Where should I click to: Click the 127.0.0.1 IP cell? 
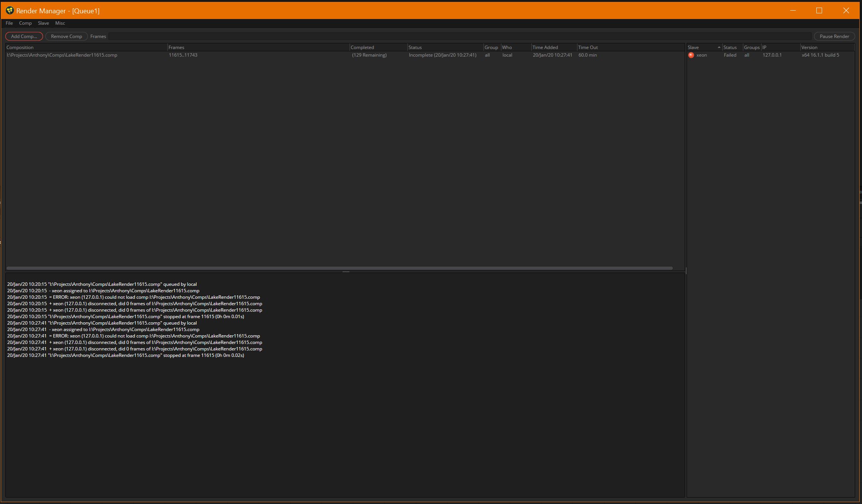[772, 55]
